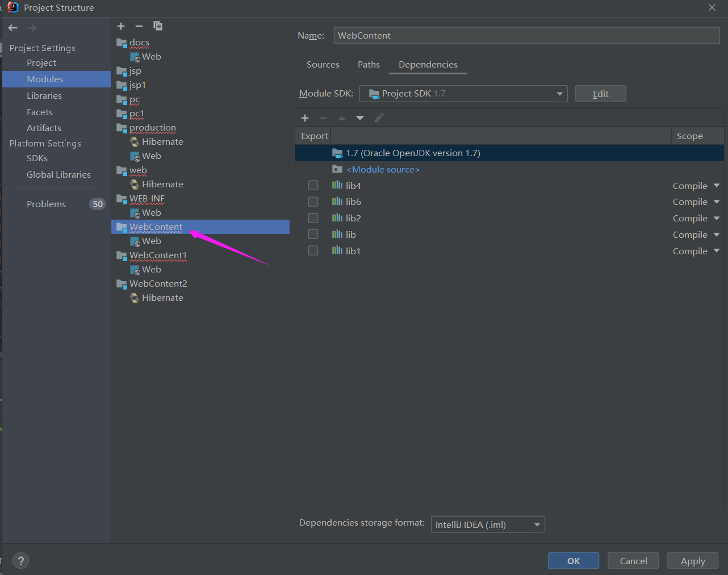Go back with the left arrow icon
The image size is (728, 575).
(13, 28)
